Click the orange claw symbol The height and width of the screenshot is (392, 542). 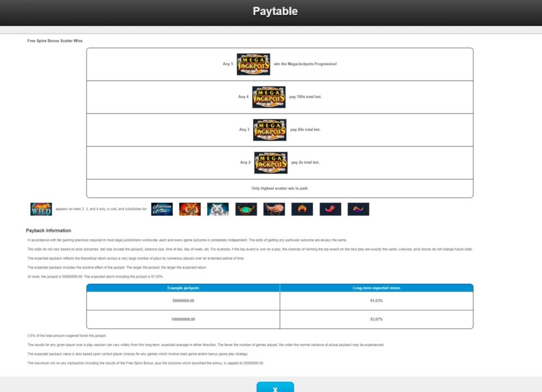(x=302, y=209)
